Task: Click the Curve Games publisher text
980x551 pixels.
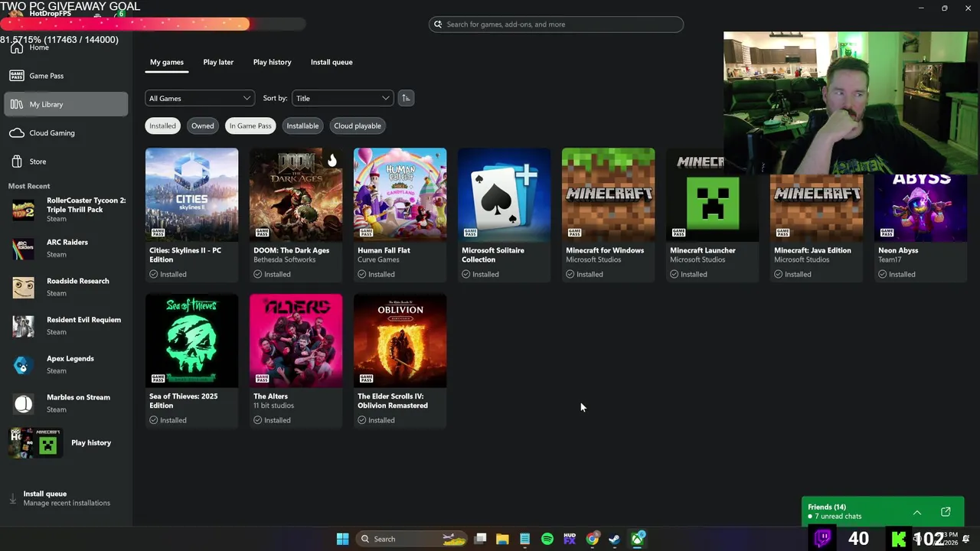Action: click(x=378, y=259)
